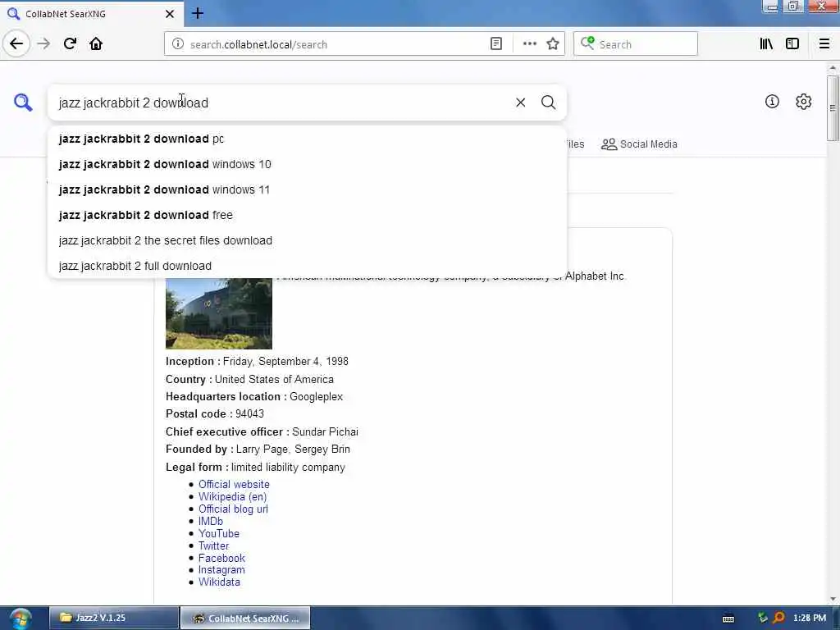Click the Googleplex building thumbnail
This screenshot has height=630, width=840.
[x=218, y=313]
